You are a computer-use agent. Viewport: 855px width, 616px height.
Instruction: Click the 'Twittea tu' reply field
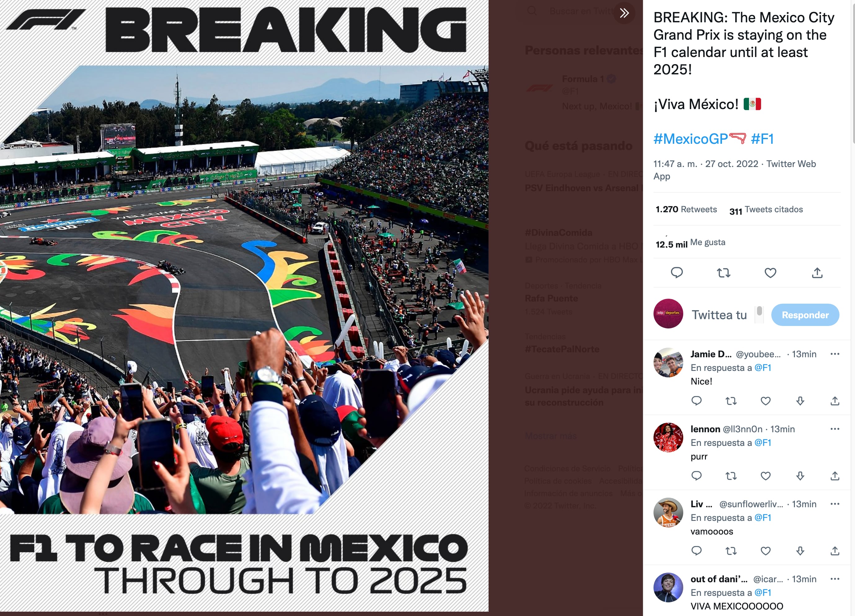pos(719,315)
